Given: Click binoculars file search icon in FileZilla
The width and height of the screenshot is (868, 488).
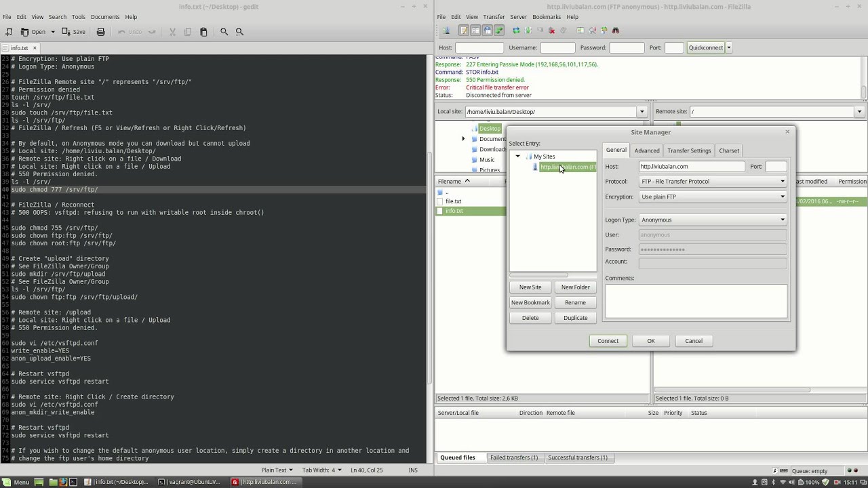Looking at the screenshot, I should pyautogui.click(x=616, y=30).
